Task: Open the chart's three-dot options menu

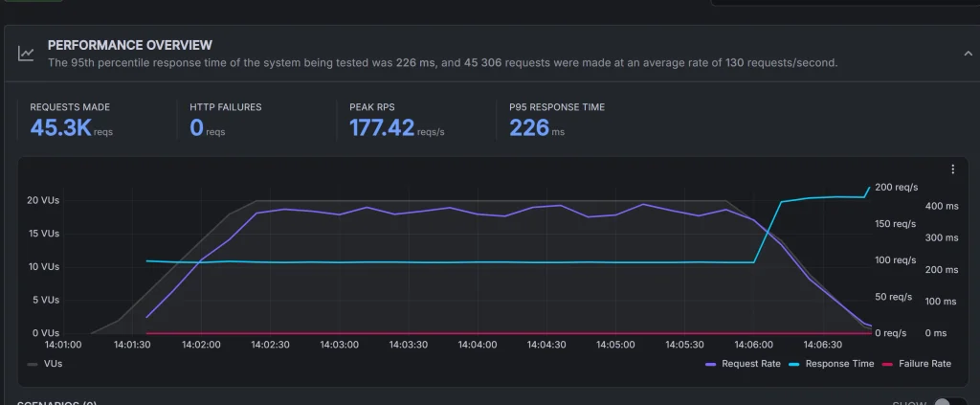Action: 952,169
